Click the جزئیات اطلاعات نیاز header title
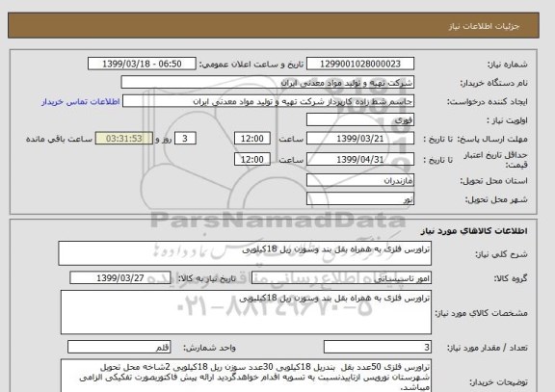The image size is (555, 392). point(484,26)
